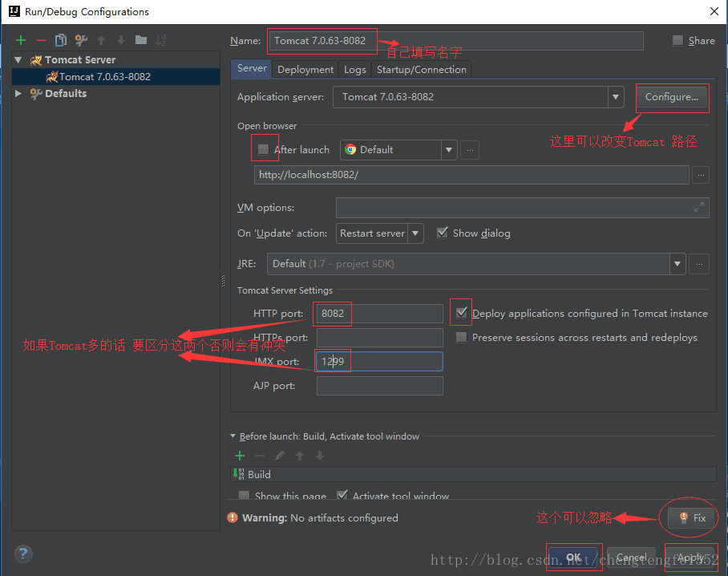Click the VM options input field
Image resolution: width=728 pixels, height=576 pixels.
[522, 208]
